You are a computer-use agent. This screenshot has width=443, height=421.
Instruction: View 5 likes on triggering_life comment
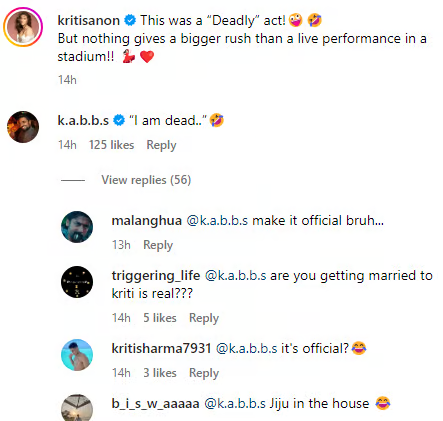click(x=160, y=318)
